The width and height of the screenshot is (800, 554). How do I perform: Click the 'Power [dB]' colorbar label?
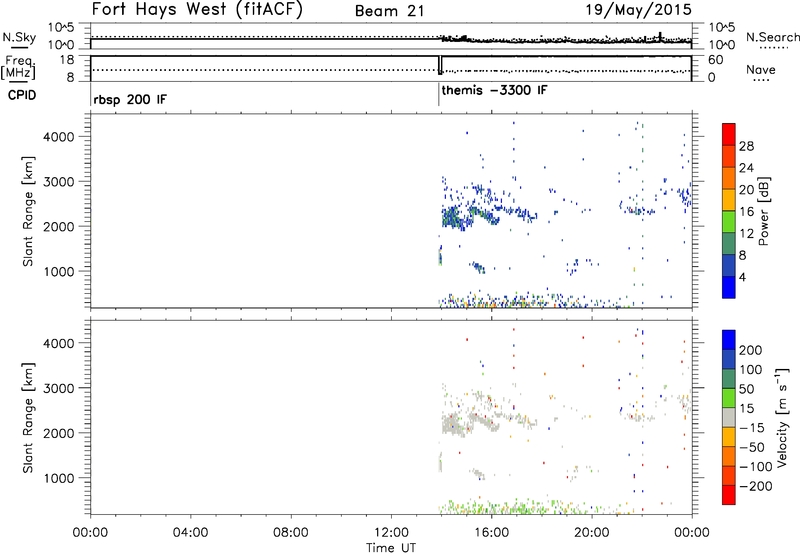763,211
